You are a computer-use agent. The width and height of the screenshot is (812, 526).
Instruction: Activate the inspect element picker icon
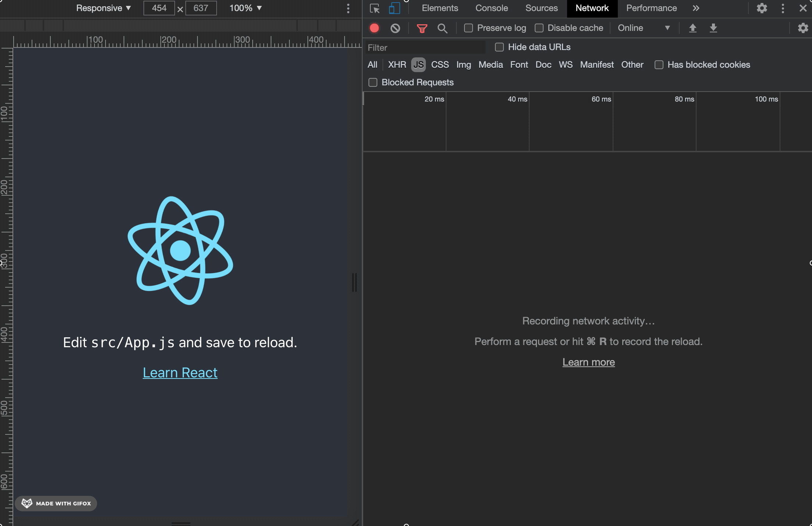374,8
